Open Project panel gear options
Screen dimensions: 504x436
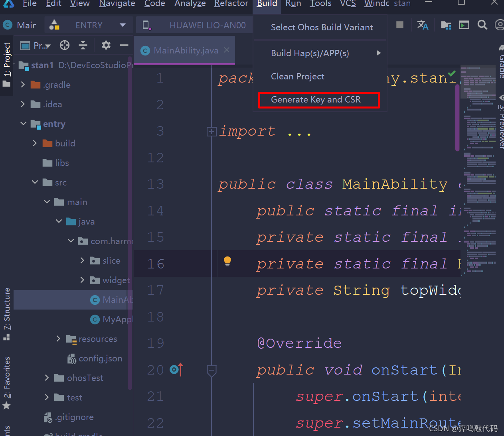click(106, 45)
